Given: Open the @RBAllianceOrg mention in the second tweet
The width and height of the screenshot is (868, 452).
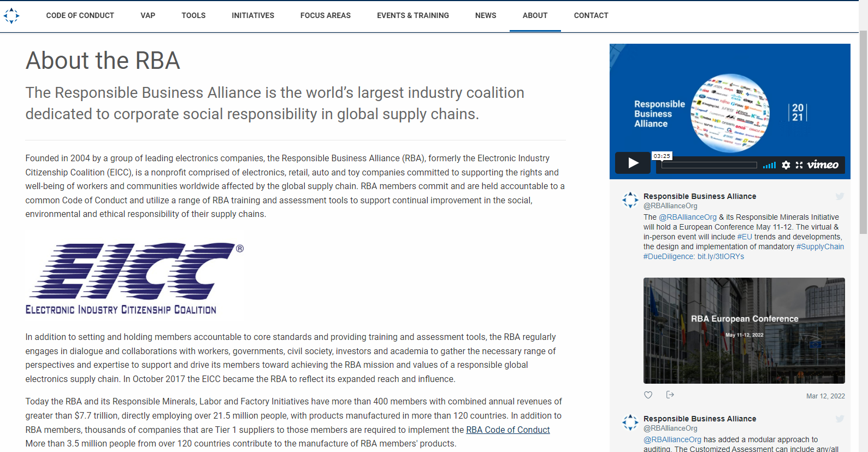Looking at the screenshot, I should pos(672,439).
